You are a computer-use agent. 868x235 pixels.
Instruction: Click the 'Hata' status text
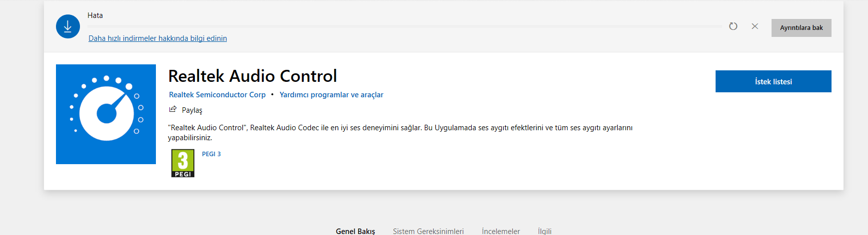(x=95, y=15)
